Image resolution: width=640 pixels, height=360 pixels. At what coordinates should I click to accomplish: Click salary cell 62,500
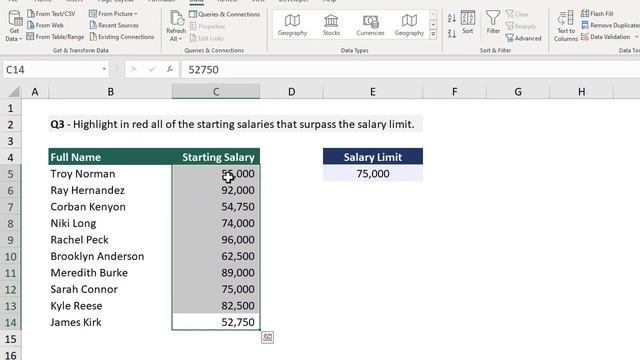coord(216,256)
